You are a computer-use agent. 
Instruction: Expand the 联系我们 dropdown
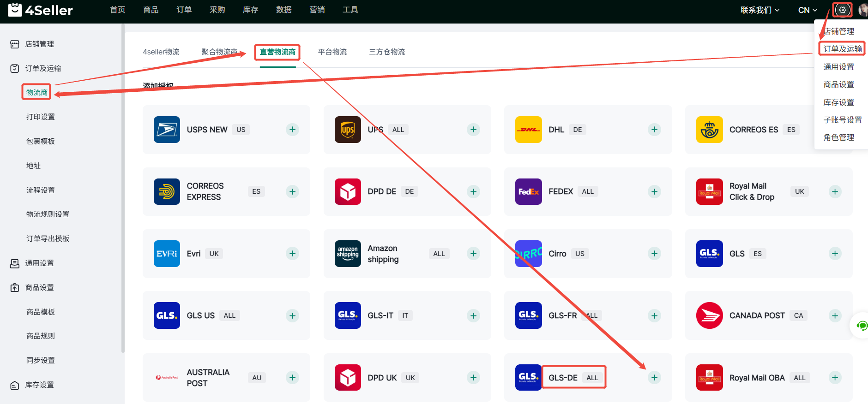pyautogui.click(x=759, y=10)
